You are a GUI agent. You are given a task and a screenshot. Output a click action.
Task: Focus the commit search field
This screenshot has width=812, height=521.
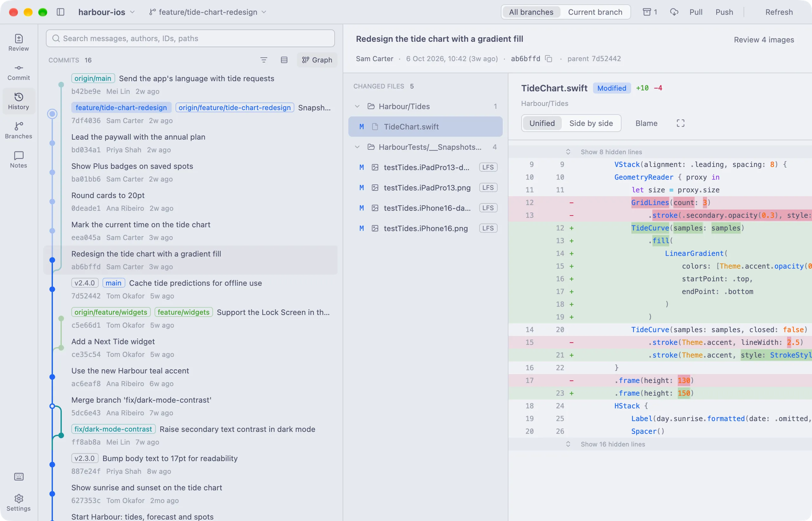[190, 39]
